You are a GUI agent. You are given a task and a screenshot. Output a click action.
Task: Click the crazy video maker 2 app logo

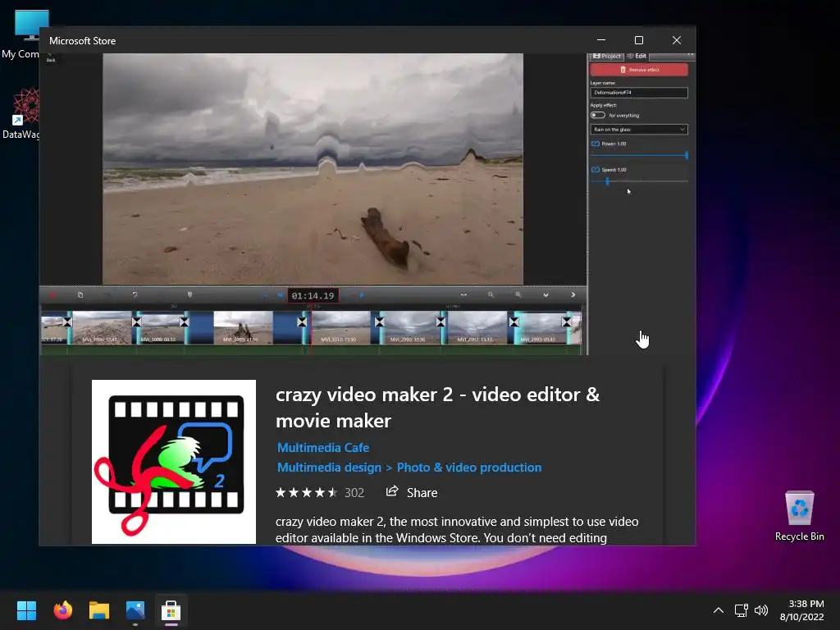174,462
